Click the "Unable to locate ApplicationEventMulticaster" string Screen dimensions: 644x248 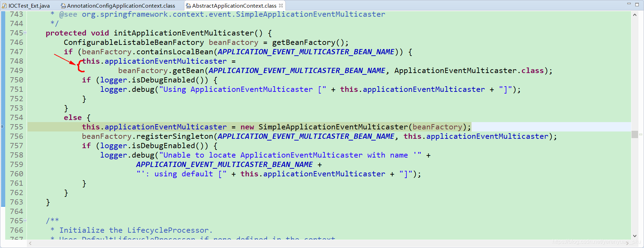coord(290,155)
